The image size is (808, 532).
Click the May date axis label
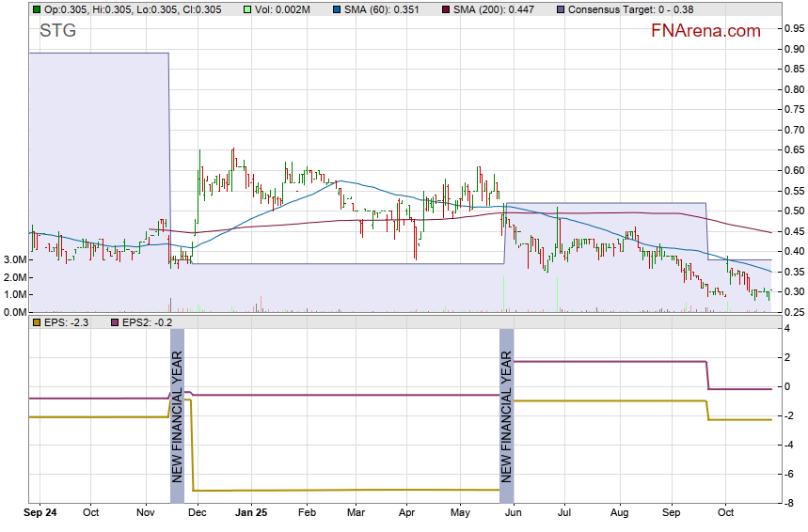click(460, 514)
